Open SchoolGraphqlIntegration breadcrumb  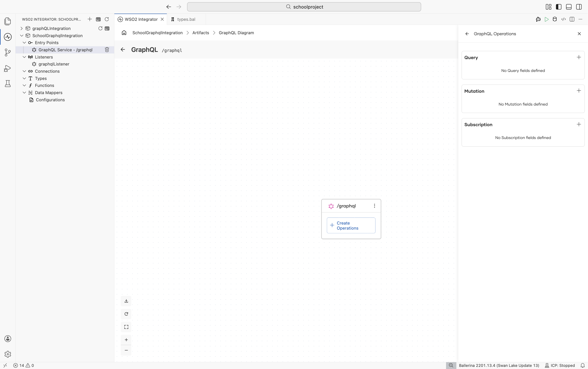click(157, 33)
